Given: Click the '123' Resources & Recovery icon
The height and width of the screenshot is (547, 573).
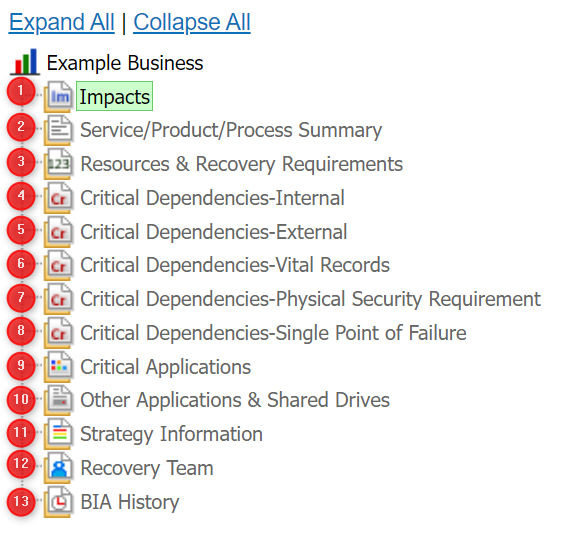Looking at the screenshot, I should coord(58,164).
